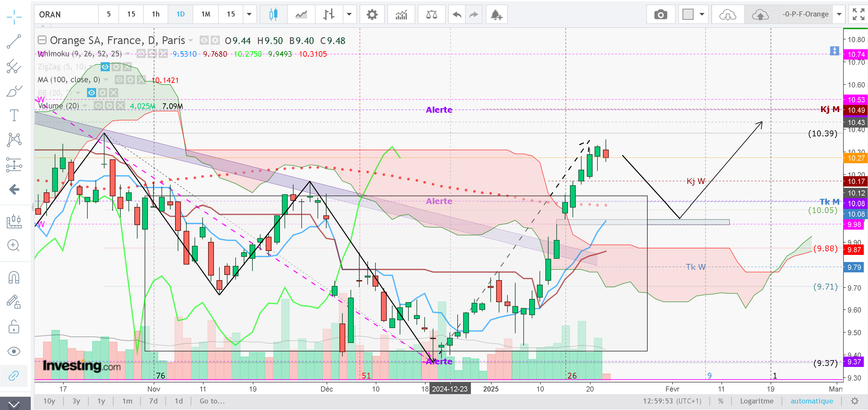Open the chart layout dropdown arrow
The image size is (868, 410).
(x=702, y=14)
